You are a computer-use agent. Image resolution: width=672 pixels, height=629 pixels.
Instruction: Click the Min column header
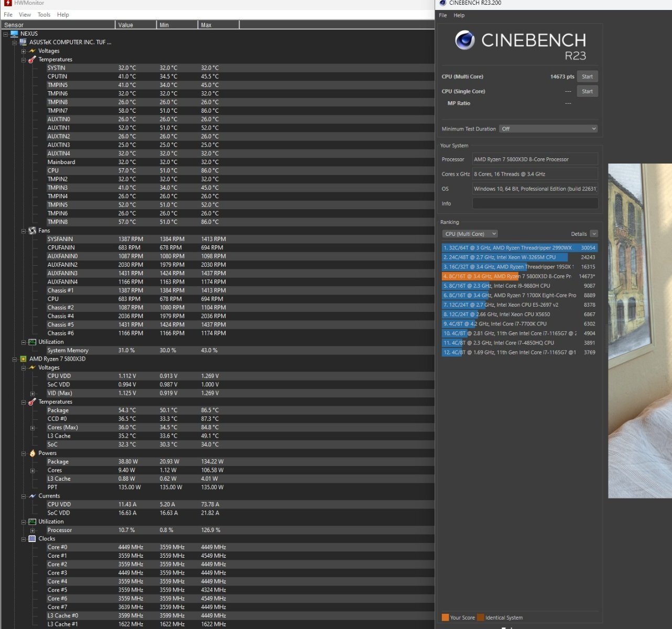pyautogui.click(x=177, y=25)
